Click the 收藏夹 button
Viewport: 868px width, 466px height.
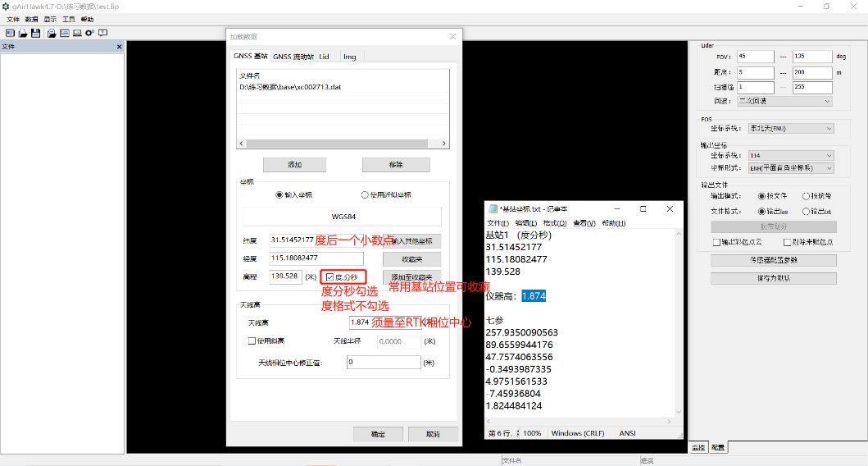coord(411,259)
